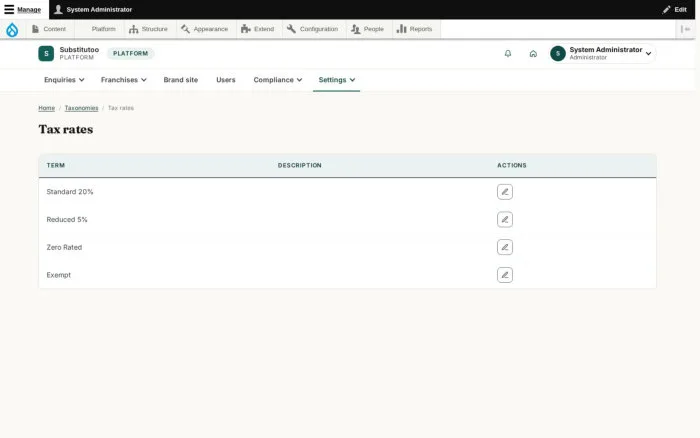700x438 pixels.
Task: Open the Appearance admin menu
Action: tap(204, 29)
